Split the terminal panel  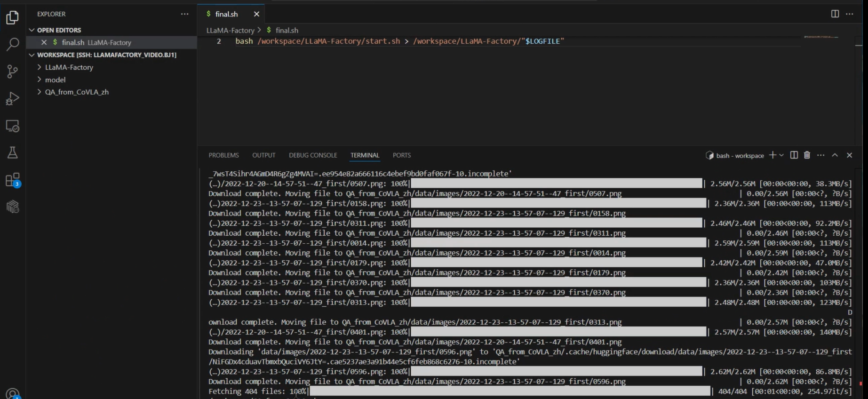pyautogui.click(x=794, y=155)
